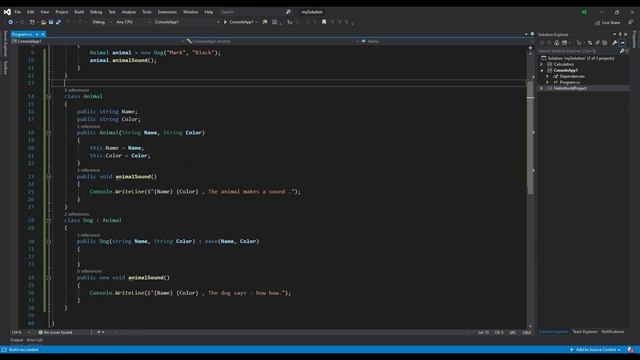Click the search magnifier in Solution Explorer search box
Viewport: 640px width, 360px height.
coord(622,51)
